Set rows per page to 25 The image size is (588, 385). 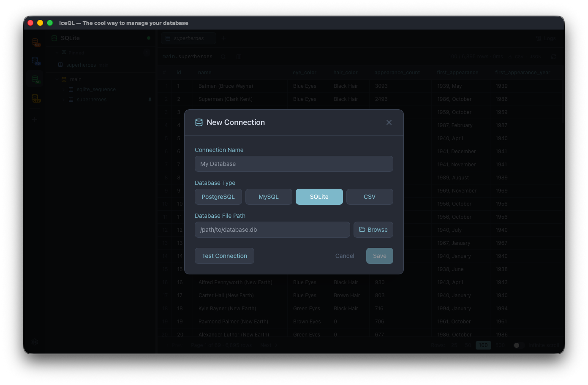click(454, 345)
